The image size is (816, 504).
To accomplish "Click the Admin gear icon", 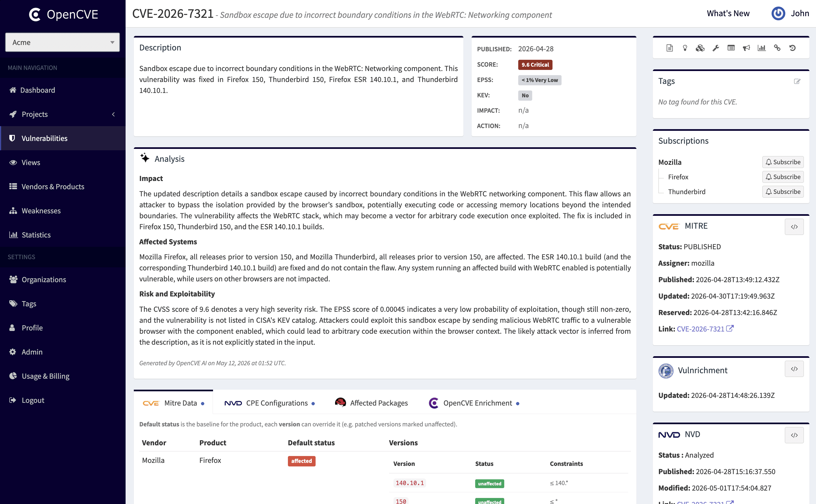I will click(13, 352).
